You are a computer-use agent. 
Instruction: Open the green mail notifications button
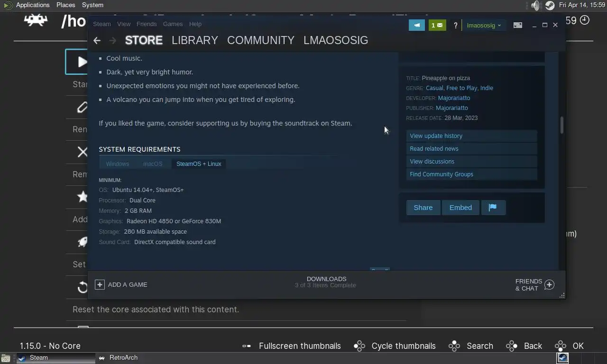point(437,25)
